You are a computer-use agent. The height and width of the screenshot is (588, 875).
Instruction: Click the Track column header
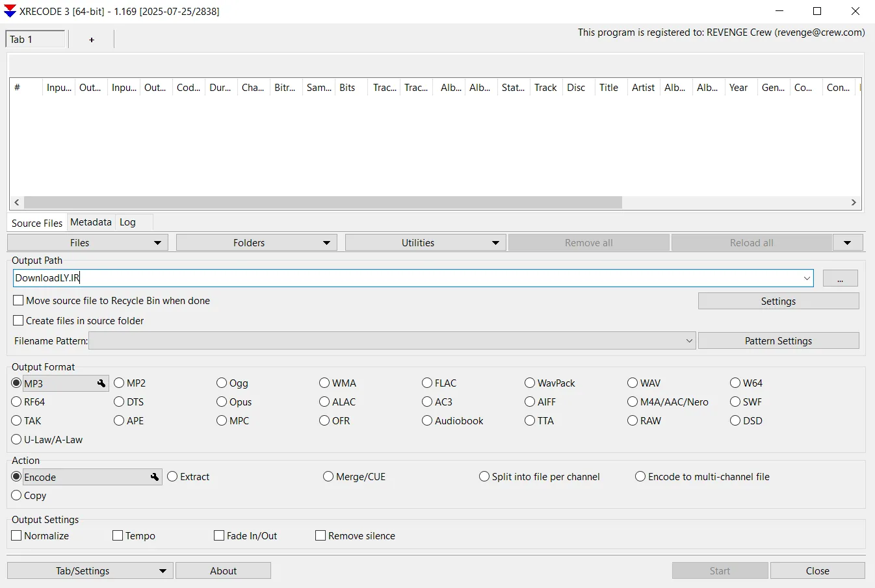546,88
